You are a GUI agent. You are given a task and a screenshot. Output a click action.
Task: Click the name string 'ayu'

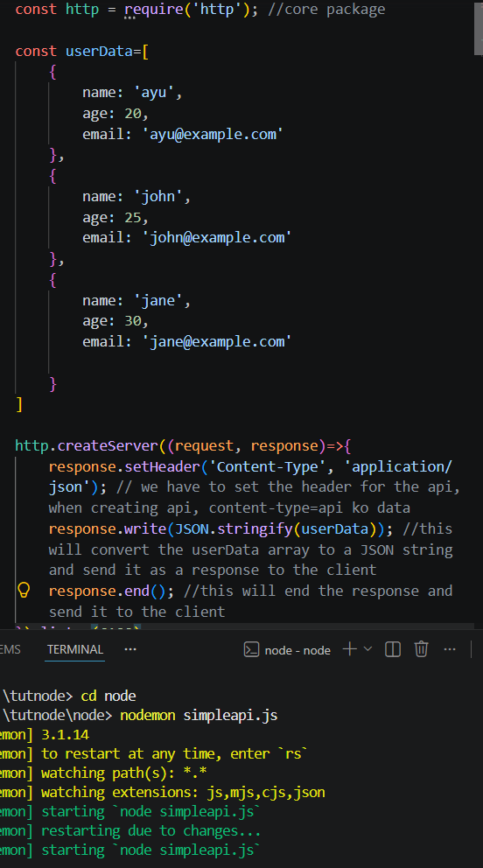click(154, 93)
